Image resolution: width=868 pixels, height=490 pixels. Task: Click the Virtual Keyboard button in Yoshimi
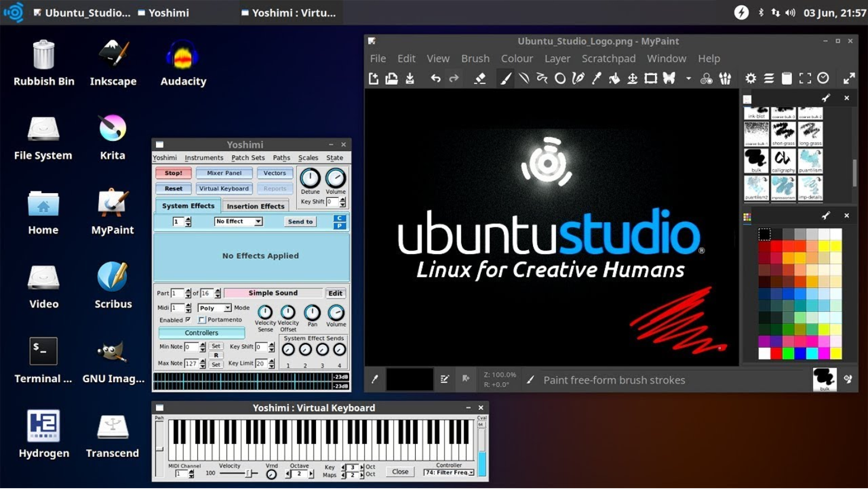click(x=224, y=188)
